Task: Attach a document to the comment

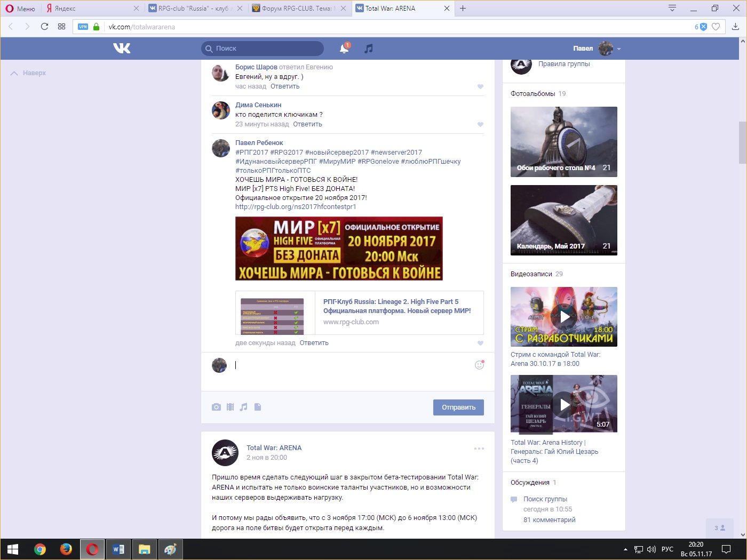Action: click(x=258, y=407)
